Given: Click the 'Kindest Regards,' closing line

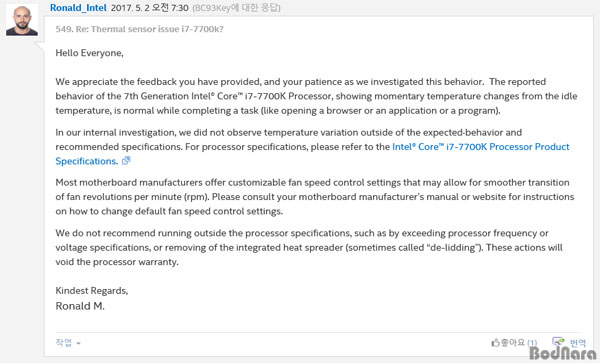Looking at the screenshot, I should 92,291.
